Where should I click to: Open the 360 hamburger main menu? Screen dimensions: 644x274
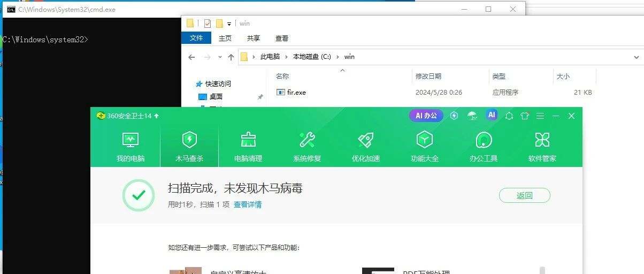pos(540,116)
